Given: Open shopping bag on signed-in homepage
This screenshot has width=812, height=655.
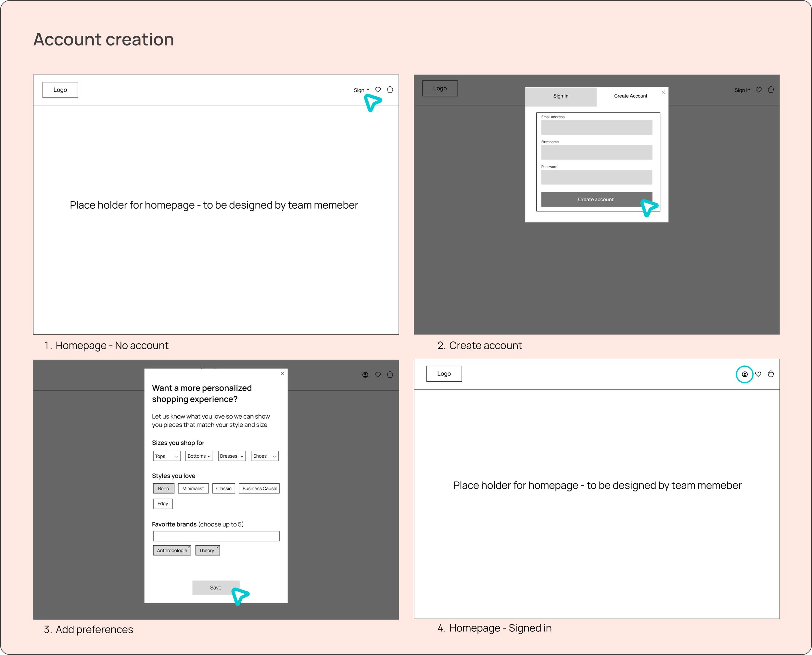Looking at the screenshot, I should tap(771, 374).
